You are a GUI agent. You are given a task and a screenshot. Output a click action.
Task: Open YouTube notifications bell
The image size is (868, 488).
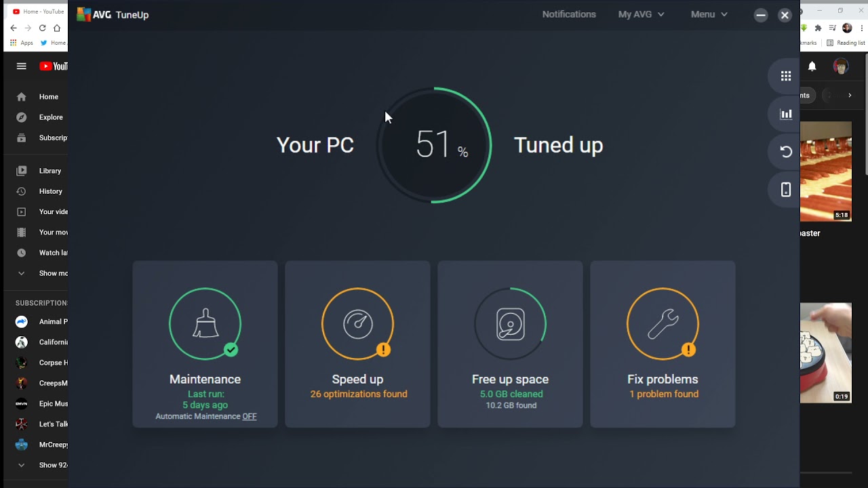click(x=812, y=66)
